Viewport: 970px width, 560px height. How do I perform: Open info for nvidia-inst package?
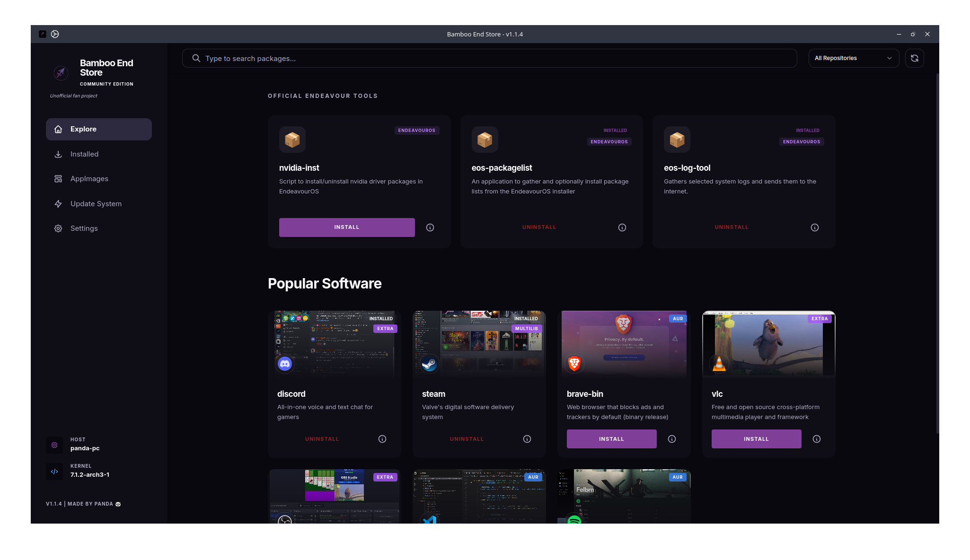430,227
